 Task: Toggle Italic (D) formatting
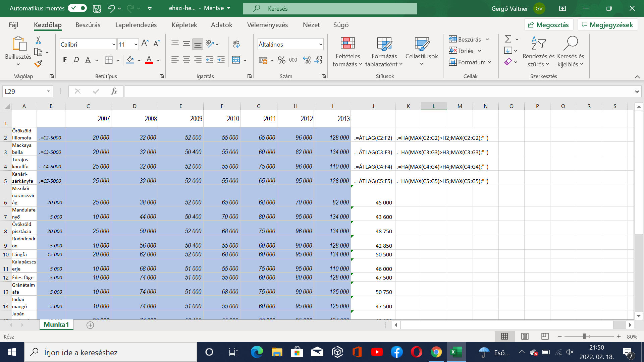[76, 60]
